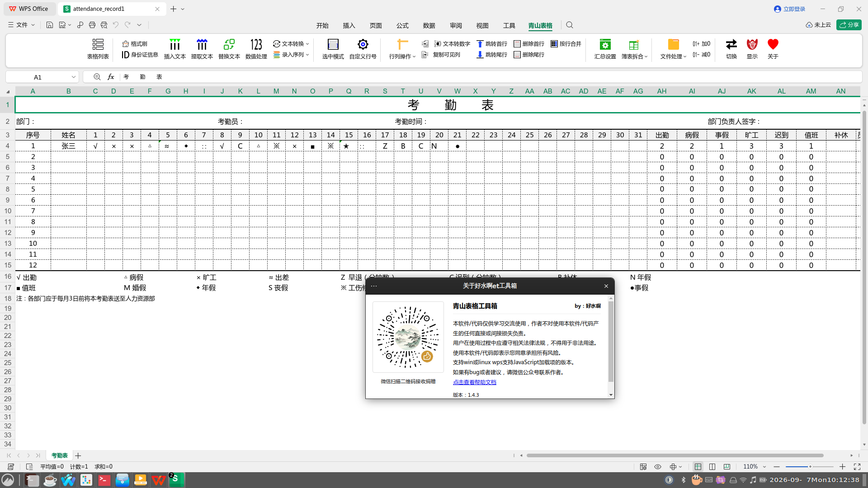Open the search magnifier in ribbon tabs
Screen dimensions: 868x488
pyautogui.click(x=570, y=25)
